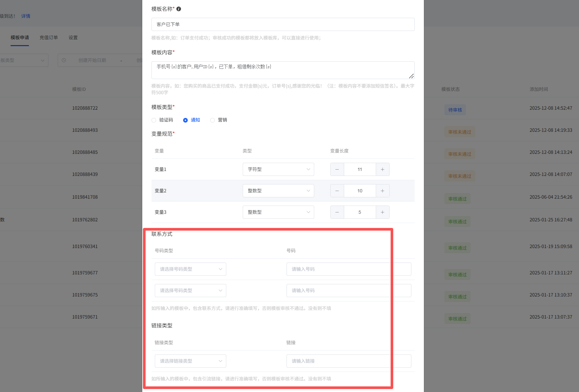Choose the 营销 radio option
This screenshot has width=579, height=392.
(x=212, y=120)
